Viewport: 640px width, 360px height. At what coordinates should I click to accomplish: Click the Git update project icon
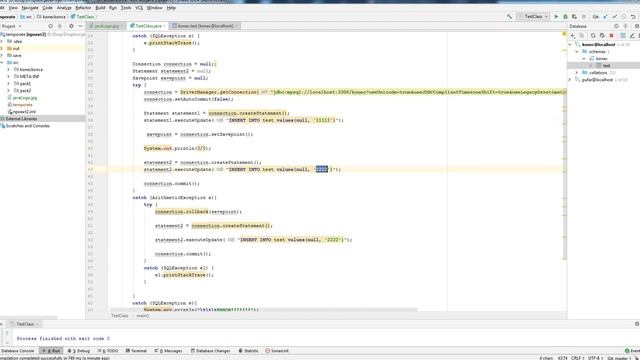coord(605,17)
